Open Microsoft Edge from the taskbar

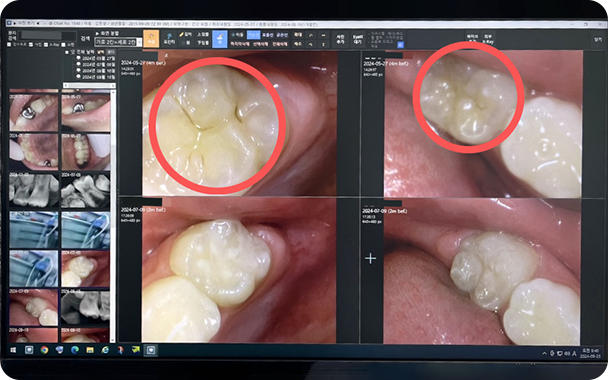(75, 350)
